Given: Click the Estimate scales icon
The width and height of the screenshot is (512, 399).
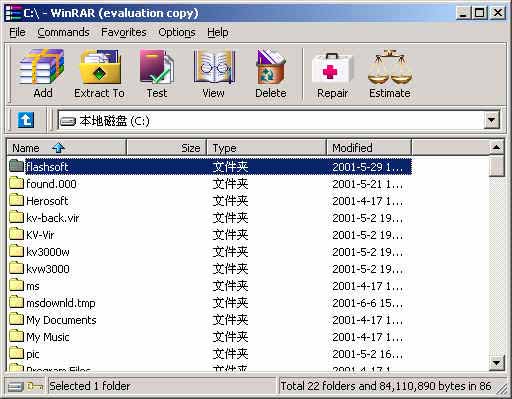Looking at the screenshot, I should click(389, 74).
